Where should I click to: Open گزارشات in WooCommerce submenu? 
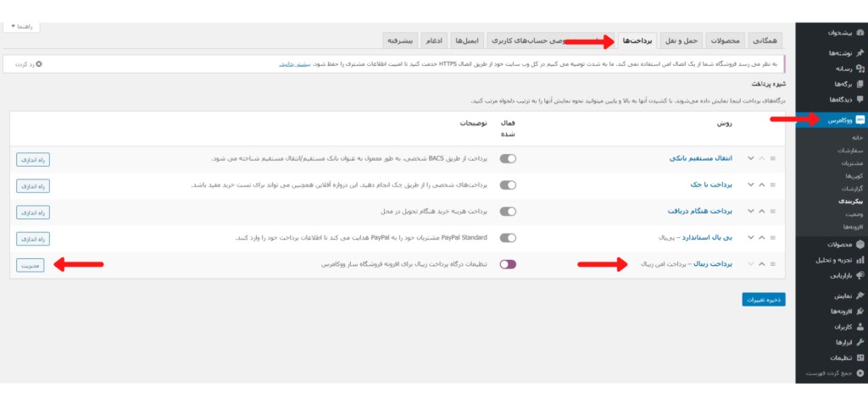point(851,189)
